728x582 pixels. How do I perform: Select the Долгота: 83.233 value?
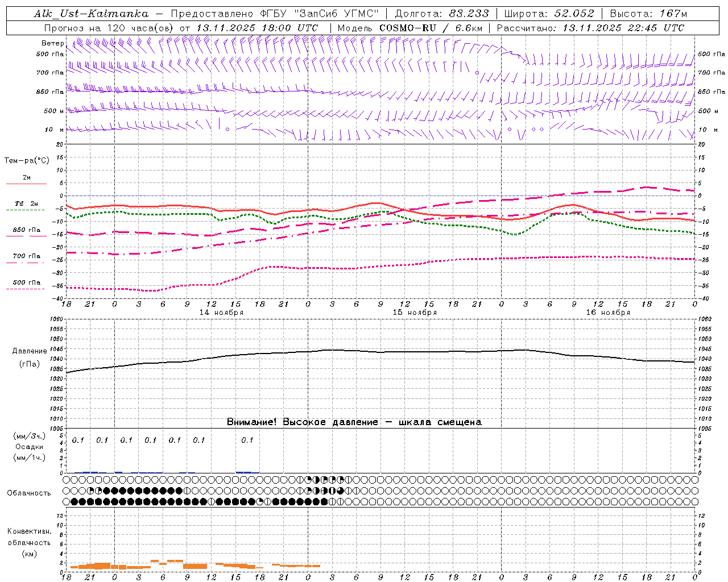coord(441,14)
